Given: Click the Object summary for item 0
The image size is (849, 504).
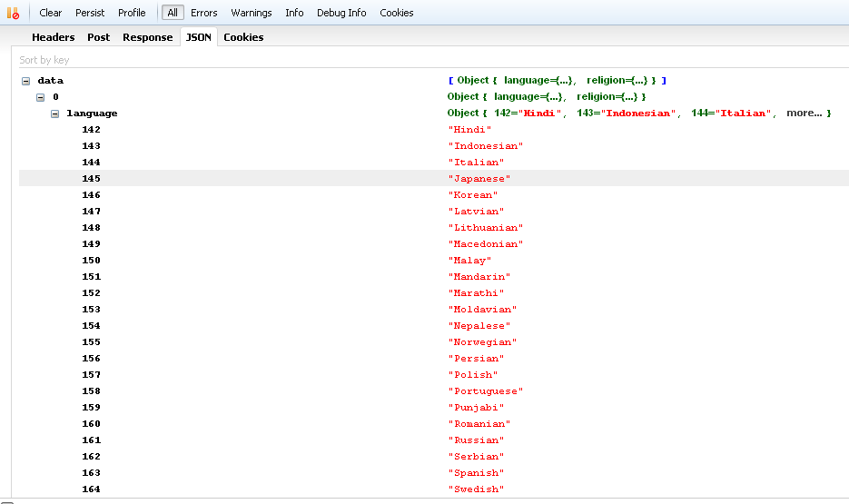Looking at the screenshot, I should pyautogui.click(x=547, y=96).
